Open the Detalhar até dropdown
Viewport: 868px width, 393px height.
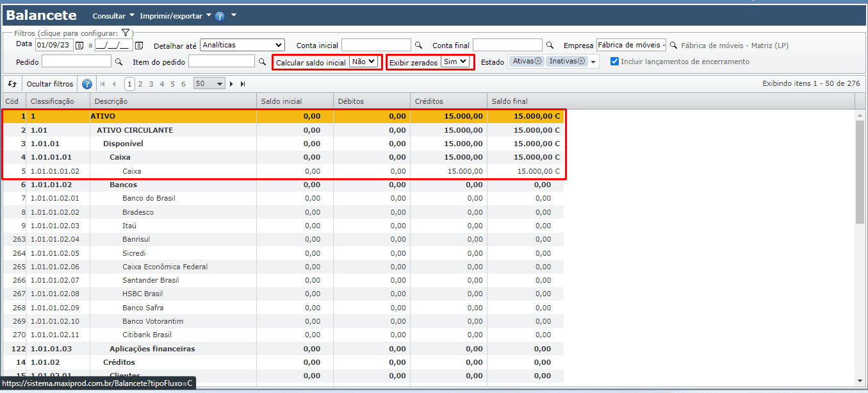(x=242, y=46)
